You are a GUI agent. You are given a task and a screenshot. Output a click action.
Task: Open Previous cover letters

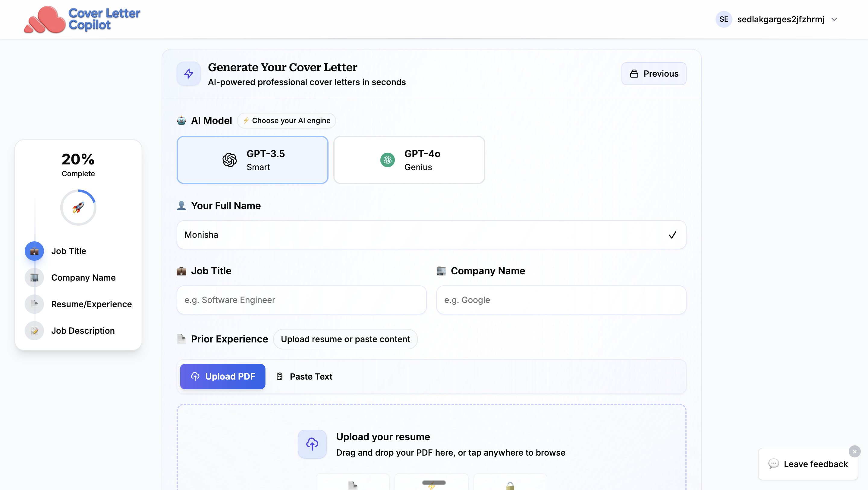654,74
